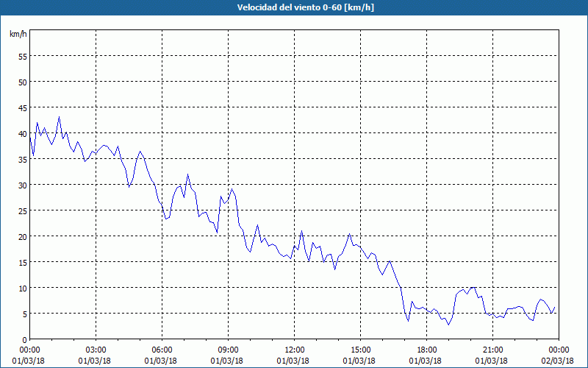
Task: Click the y-axis value "0"
Action: click(x=25, y=340)
